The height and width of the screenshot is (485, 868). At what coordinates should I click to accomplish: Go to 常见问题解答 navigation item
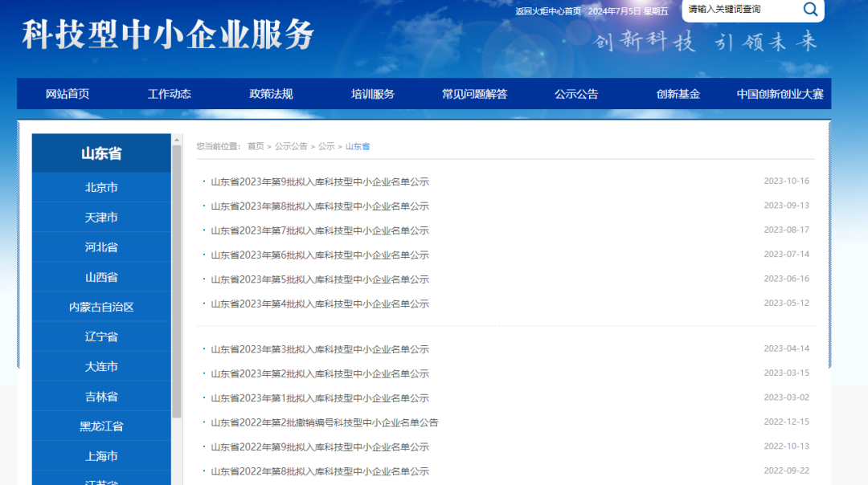[474, 94]
